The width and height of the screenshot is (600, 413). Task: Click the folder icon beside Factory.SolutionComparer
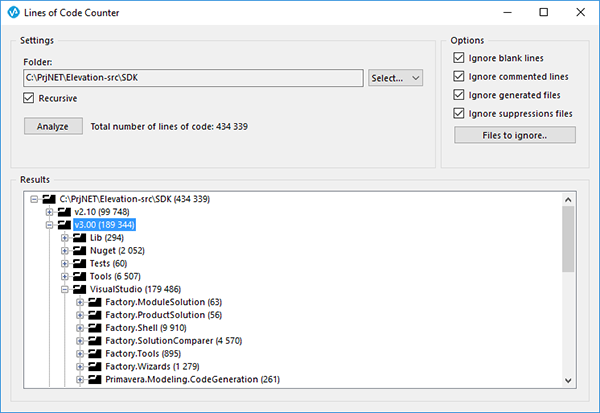[95, 341]
